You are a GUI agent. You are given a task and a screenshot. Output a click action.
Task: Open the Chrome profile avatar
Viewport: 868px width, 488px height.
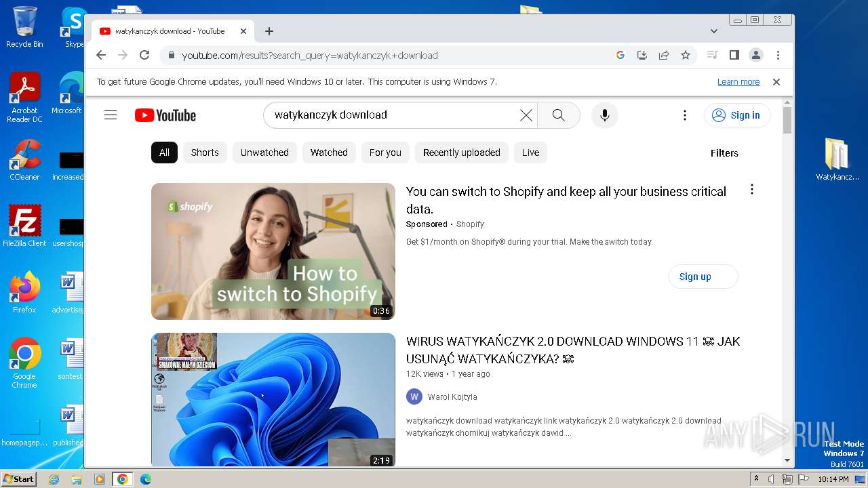pos(756,56)
